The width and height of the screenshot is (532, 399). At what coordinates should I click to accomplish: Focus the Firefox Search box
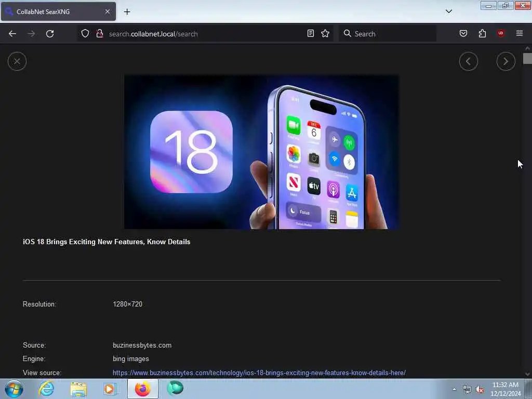tap(388, 34)
